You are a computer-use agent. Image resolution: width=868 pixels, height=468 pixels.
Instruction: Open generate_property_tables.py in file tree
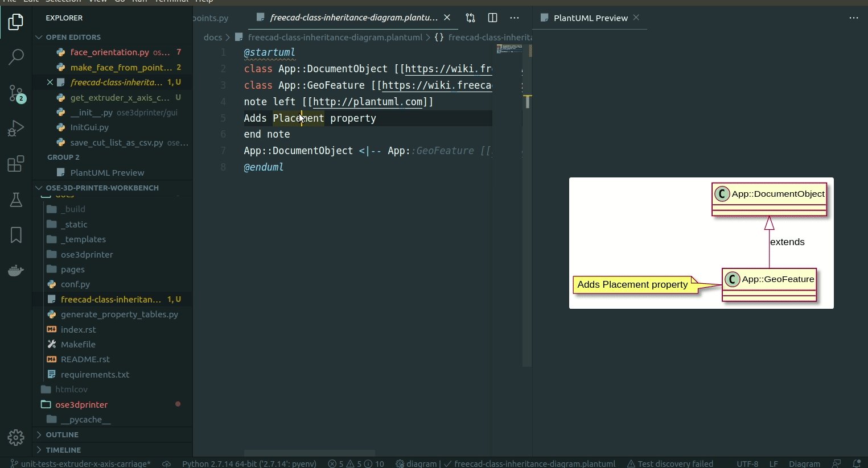pyautogui.click(x=112, y=314)
